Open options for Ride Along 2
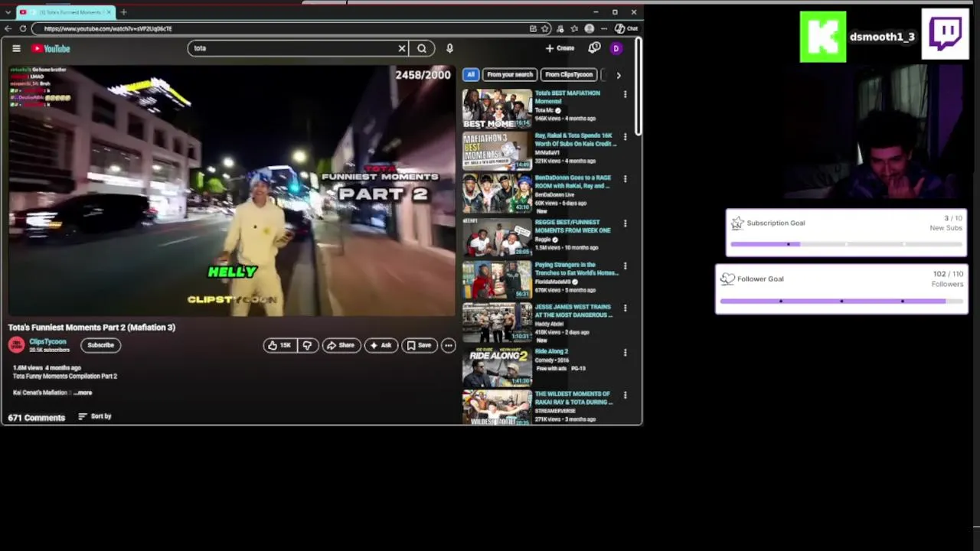980x551 pixels. [x=625, y=352]
